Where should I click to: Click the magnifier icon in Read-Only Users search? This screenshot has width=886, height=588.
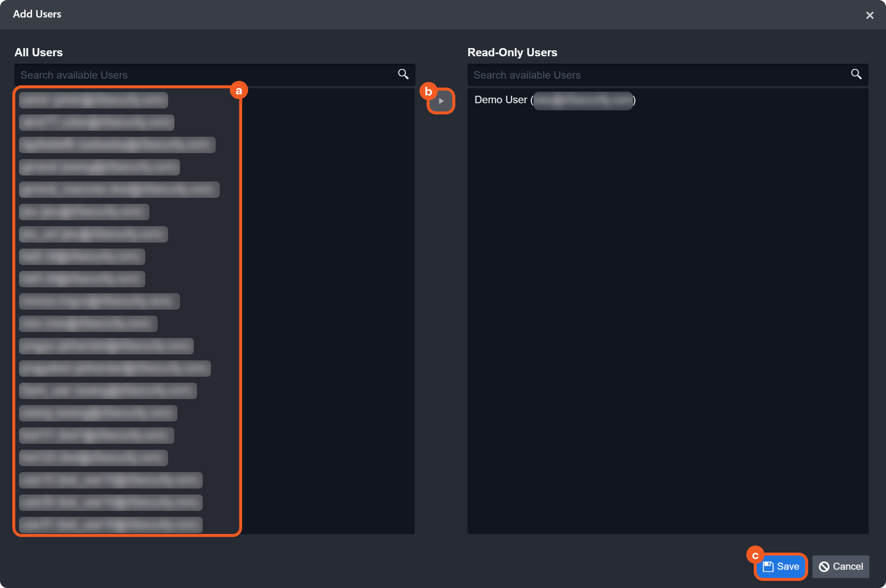pyautogui.click(x=856, y=74)
